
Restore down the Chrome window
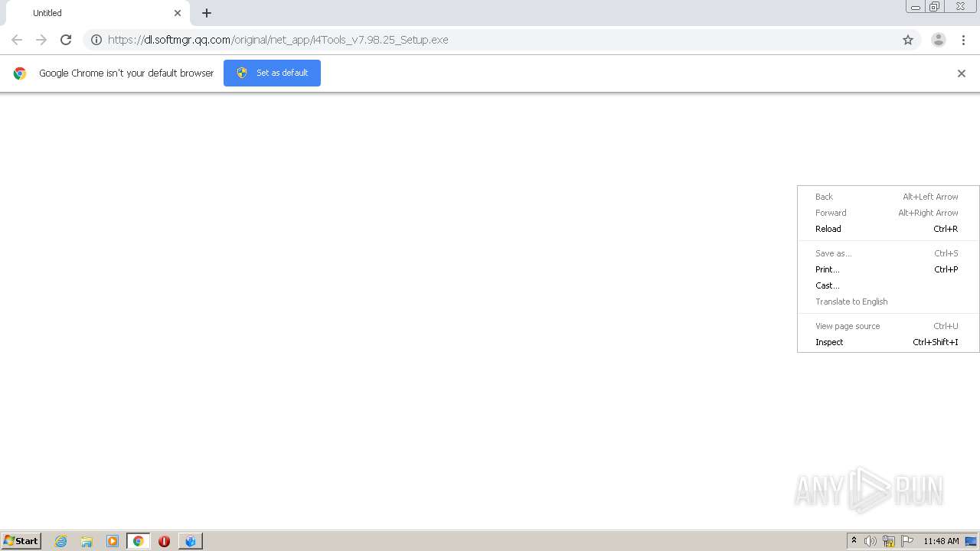[935, 7]
